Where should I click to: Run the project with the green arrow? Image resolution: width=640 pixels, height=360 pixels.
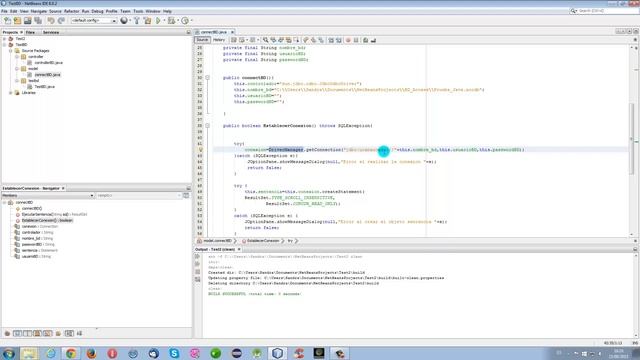(x=158, y=20)
